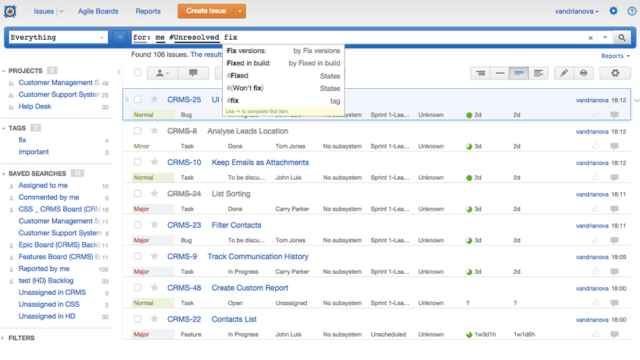Open the settings gear in the top bar
Image resolution: width=640 pixels, height=360 pixels.
[613, 11]
